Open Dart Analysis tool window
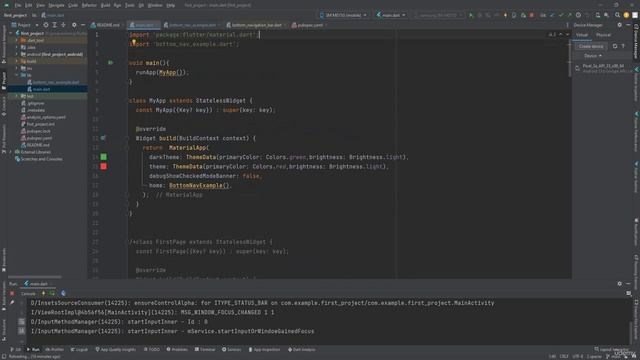This screenshot has width=640, height=360. (x=302, y=349)
